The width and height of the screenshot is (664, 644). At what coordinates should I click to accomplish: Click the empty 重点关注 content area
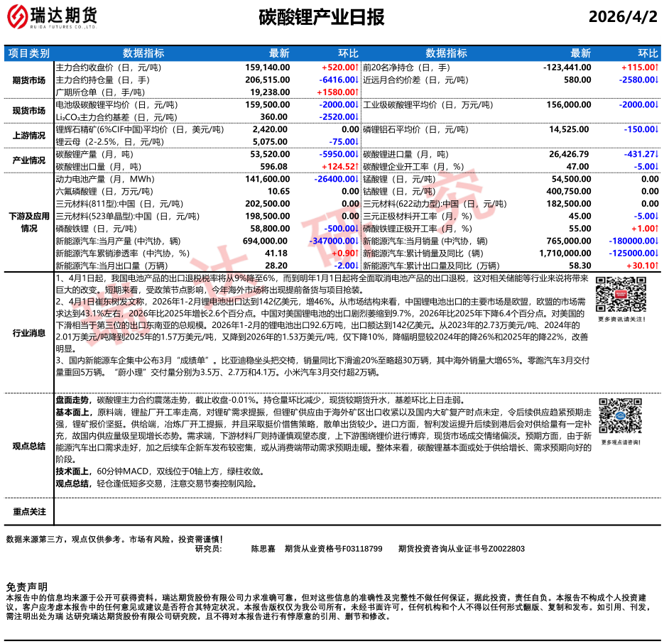355,512
